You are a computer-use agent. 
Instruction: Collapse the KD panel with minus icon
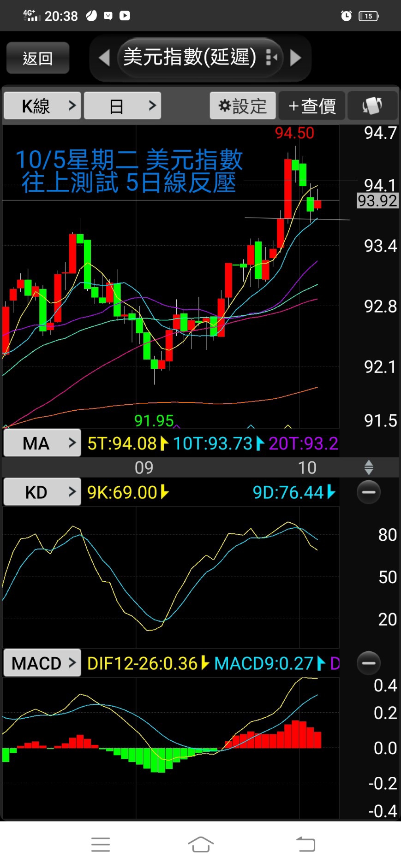click(x=369, y=492)
